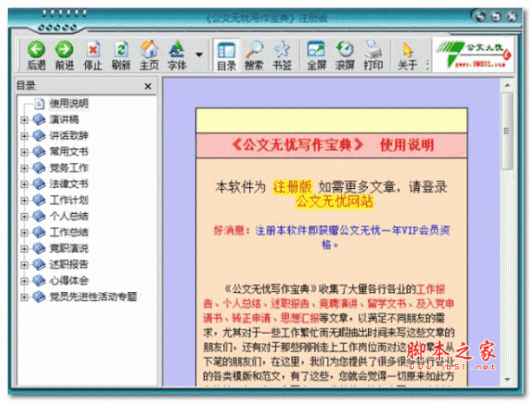Select the 演讲稿 book icon
This screenshot has width=532, height=403.
point(39,119)
